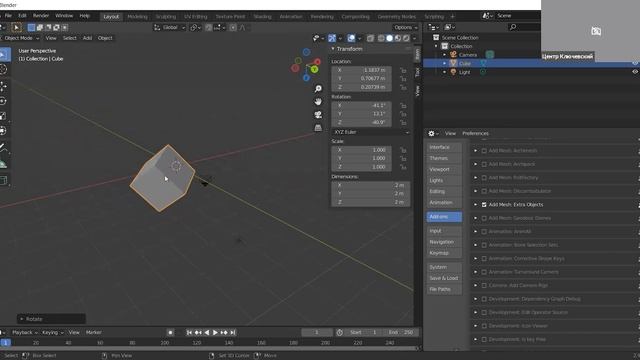
Task: Click the lock icon beside Rotation Z
Action: pyautogui.click(x=403, y=122)
